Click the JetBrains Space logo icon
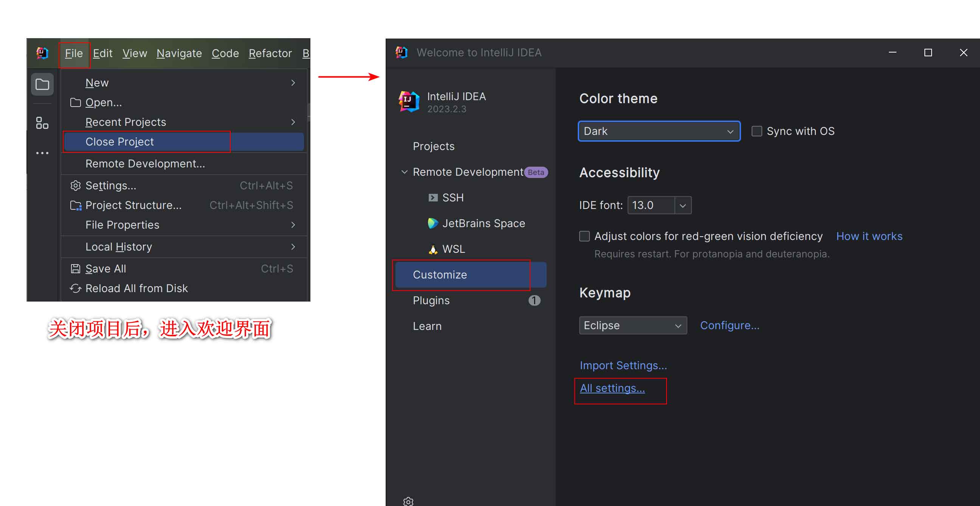 point(433,223)
